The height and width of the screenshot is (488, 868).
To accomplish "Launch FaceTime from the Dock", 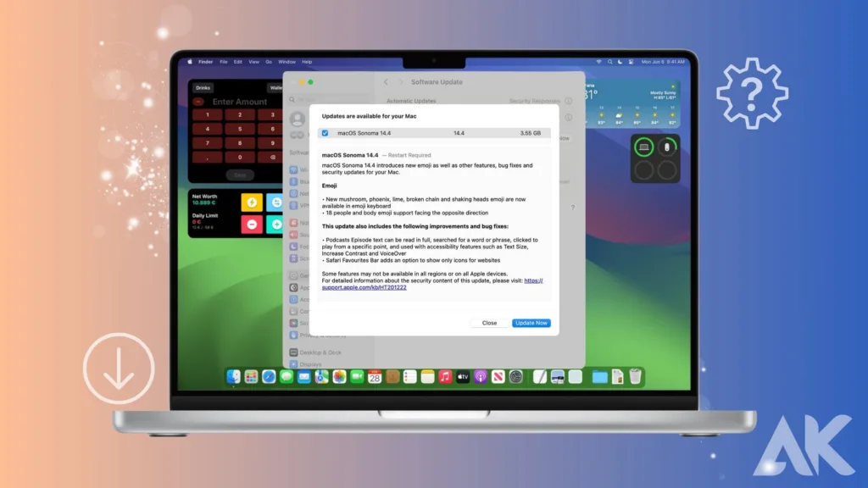I will [x=357, y=377].
